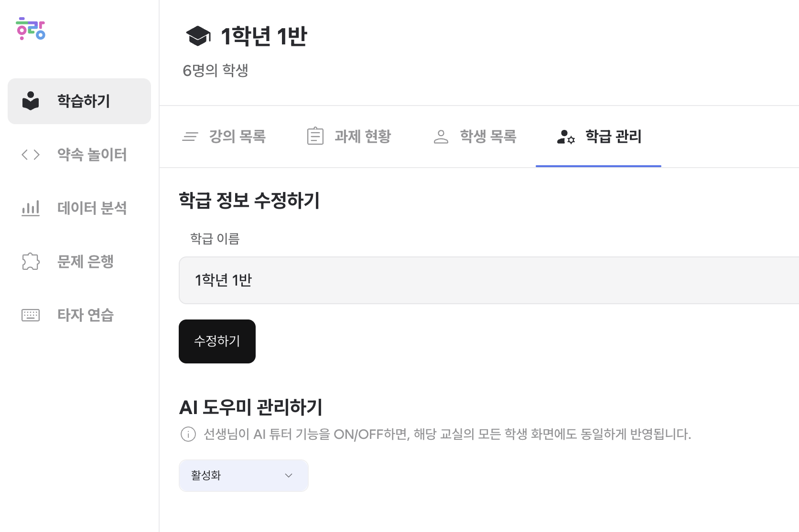Open the 활성화 AI tutor dropdown

pyautogui.click(x=243, y=475)
